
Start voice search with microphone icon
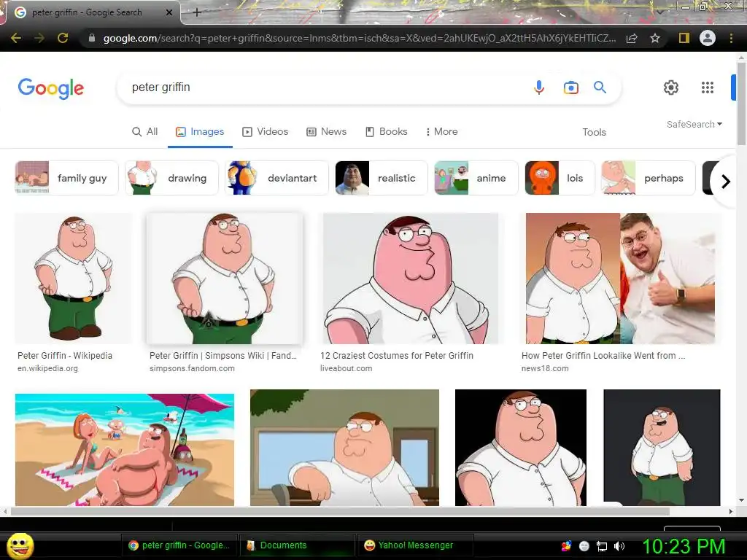tap(539, 87)
